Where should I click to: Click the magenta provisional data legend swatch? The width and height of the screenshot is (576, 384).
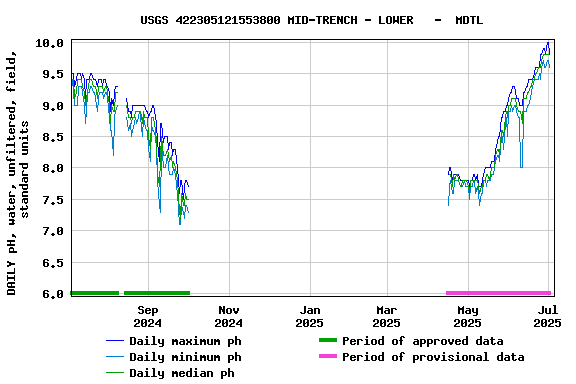tap(328, 356)
